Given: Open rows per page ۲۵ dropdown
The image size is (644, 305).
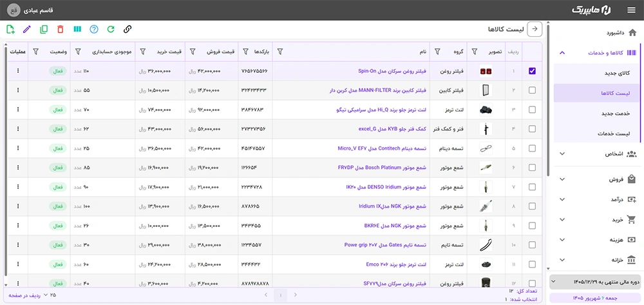Looking at the screenshot, I should [x=50, y=295].
